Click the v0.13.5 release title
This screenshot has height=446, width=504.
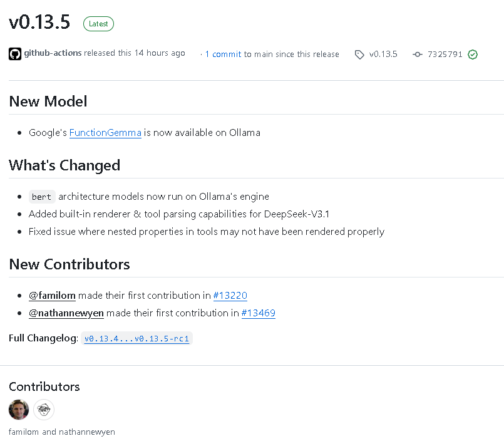click(x=39, y=23)
